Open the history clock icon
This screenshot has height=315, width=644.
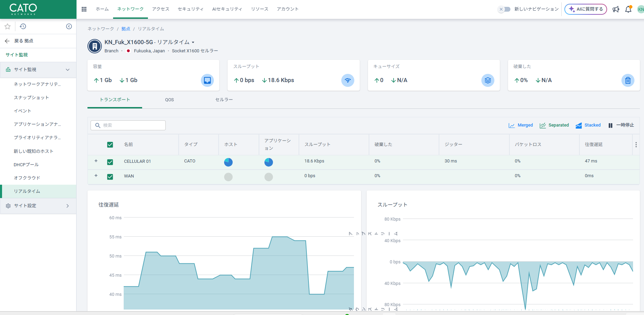pos(23,26)
